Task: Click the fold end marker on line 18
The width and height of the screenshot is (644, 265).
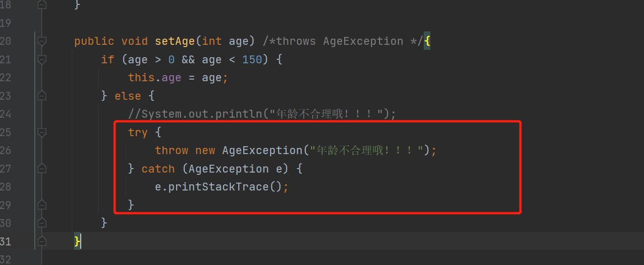Action: tap(42, 4)
